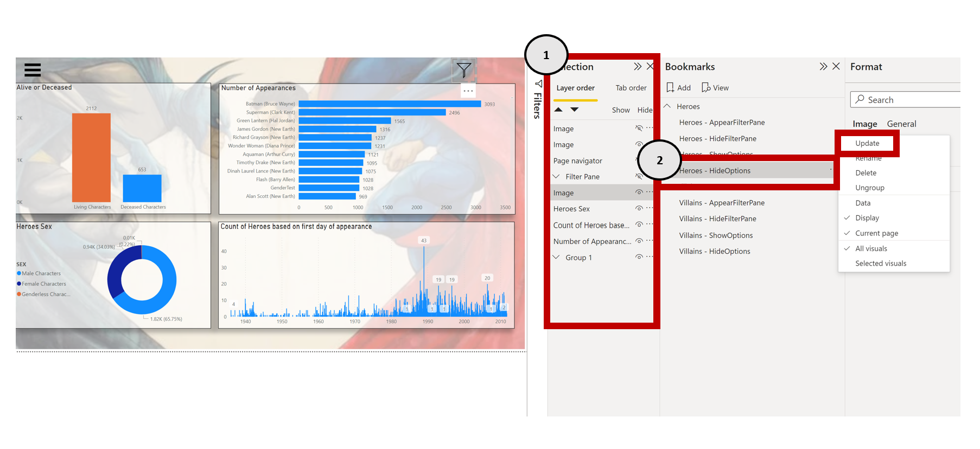Screen dimensions: 980x449
Task: Choose Ungroup from the bookmark context menu
Action: coord(870,188)
